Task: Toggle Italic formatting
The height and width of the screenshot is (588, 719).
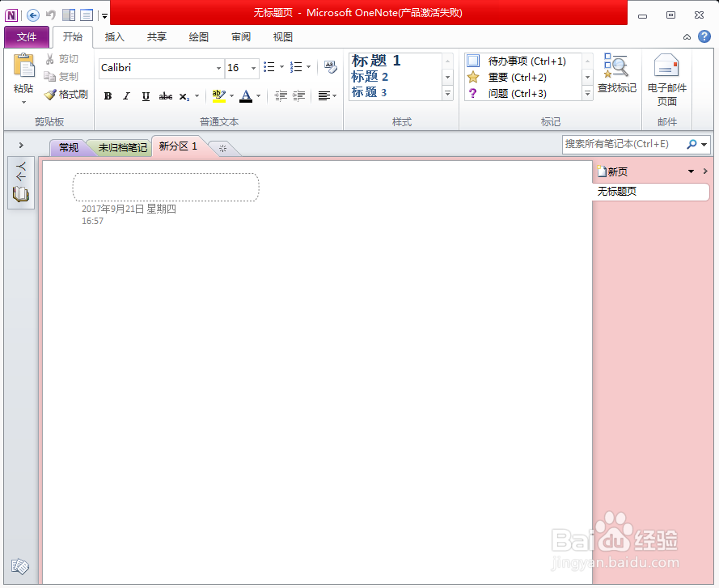Action: point(126,96)
